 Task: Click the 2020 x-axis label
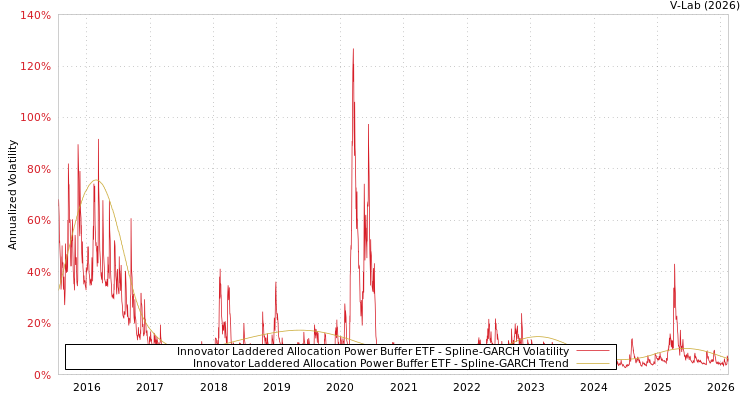tap(340, 387)
